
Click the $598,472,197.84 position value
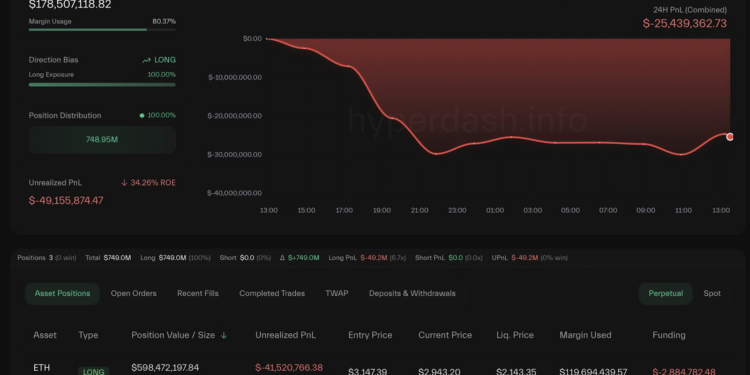click(x=165, y=368)
